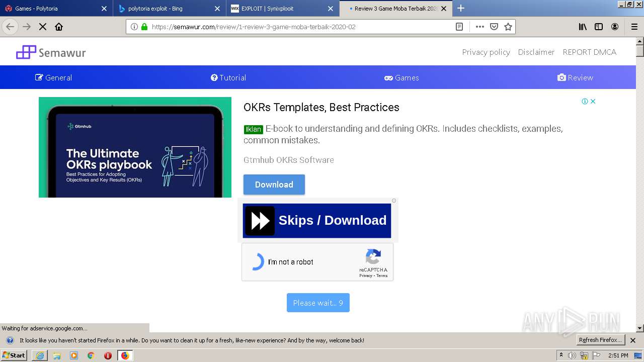Open the General menu item
This screenshot has width=644, height=362.
pos(53,77)
